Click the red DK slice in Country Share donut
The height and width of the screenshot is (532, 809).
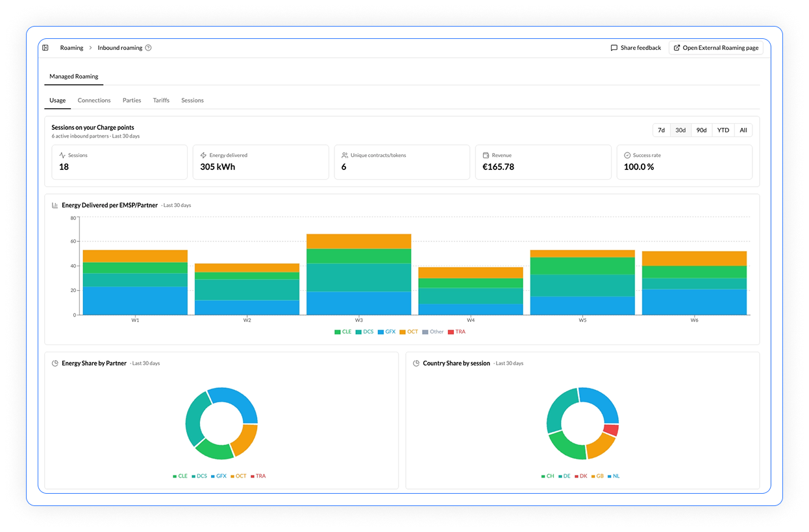[x=611, y=429]
